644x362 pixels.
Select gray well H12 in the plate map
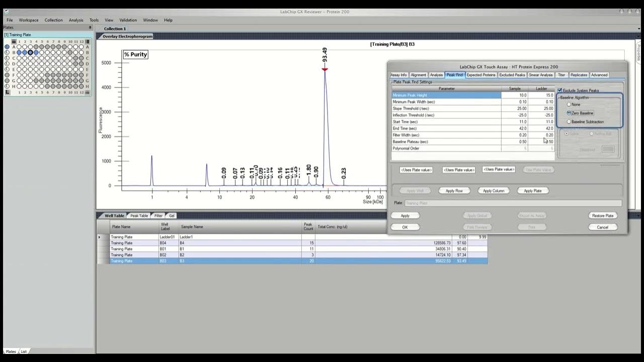click(x=82, y=86)
